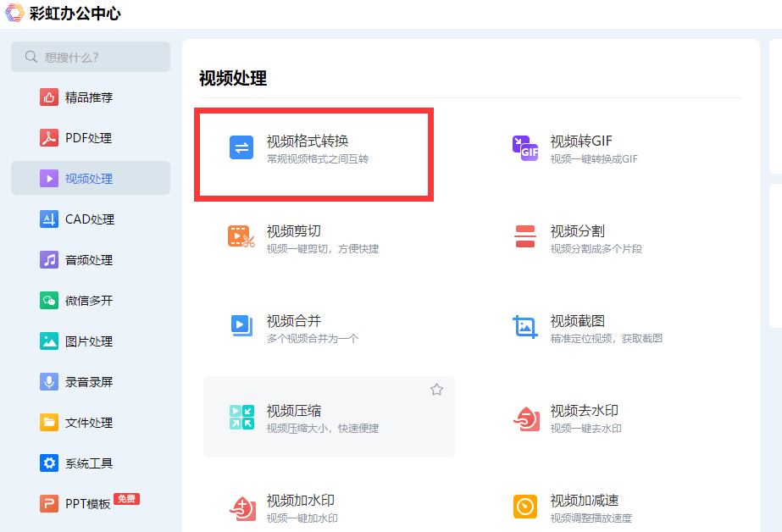Open 系统工具 label in sidebar

pyautogui.click(x=89, y=463)
